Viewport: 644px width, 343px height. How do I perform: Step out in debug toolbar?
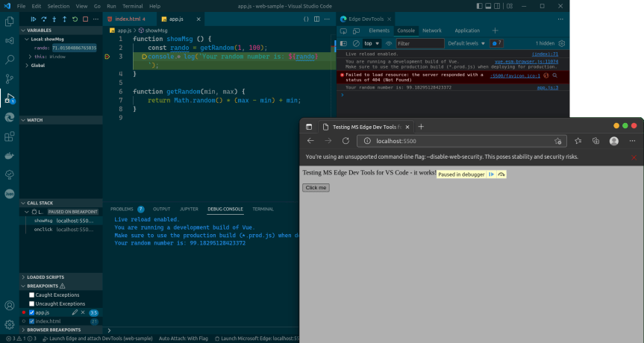pyautogui.click(x=64, y=19)
